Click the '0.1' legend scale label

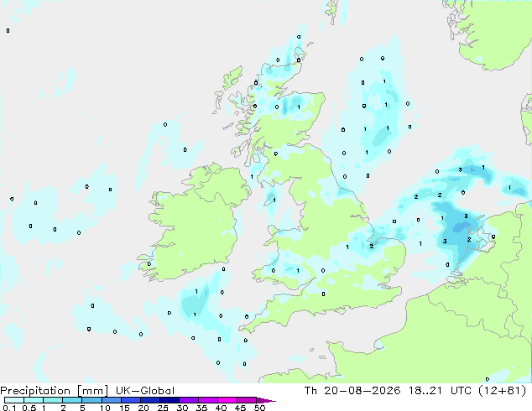click(x=9, y=408)
